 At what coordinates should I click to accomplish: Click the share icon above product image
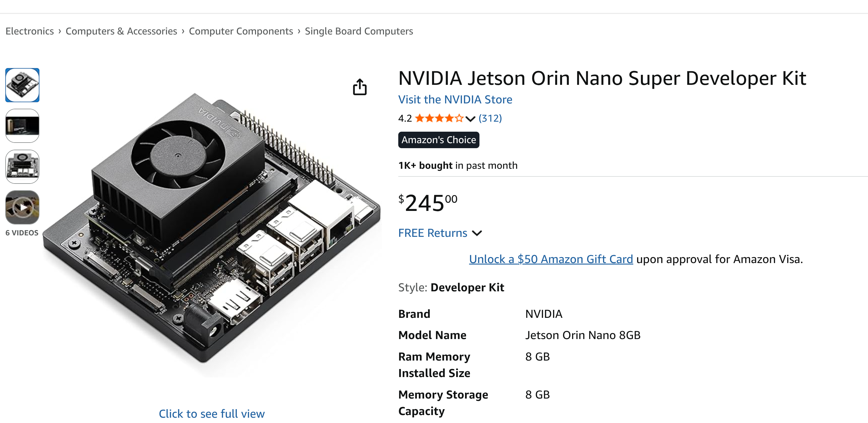[x=359, y=87]
